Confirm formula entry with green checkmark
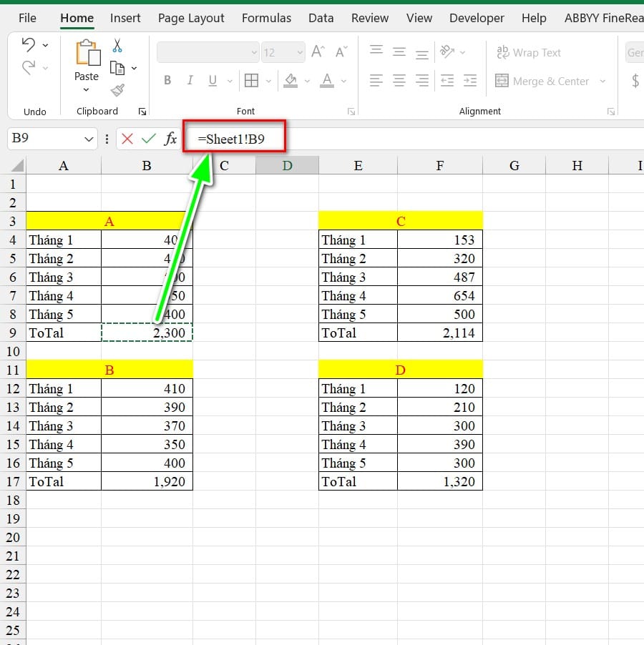The image size is (644, 645). click(x=149, y=139)
